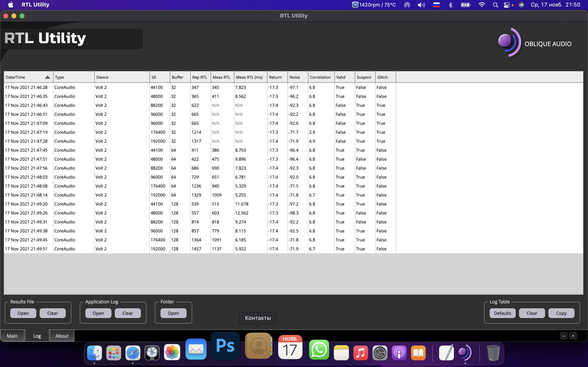
Task: Open the Control Center menu bar icon
Action: click(507, 5)
